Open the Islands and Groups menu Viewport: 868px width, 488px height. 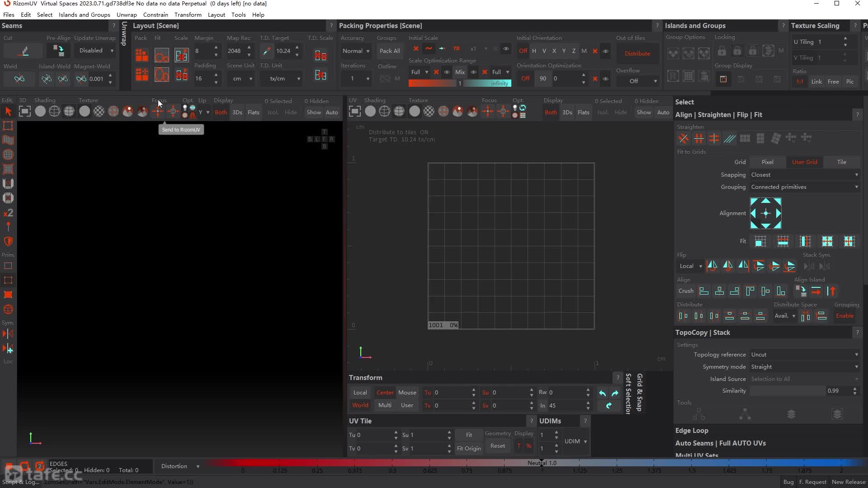[x=85, y=15]
